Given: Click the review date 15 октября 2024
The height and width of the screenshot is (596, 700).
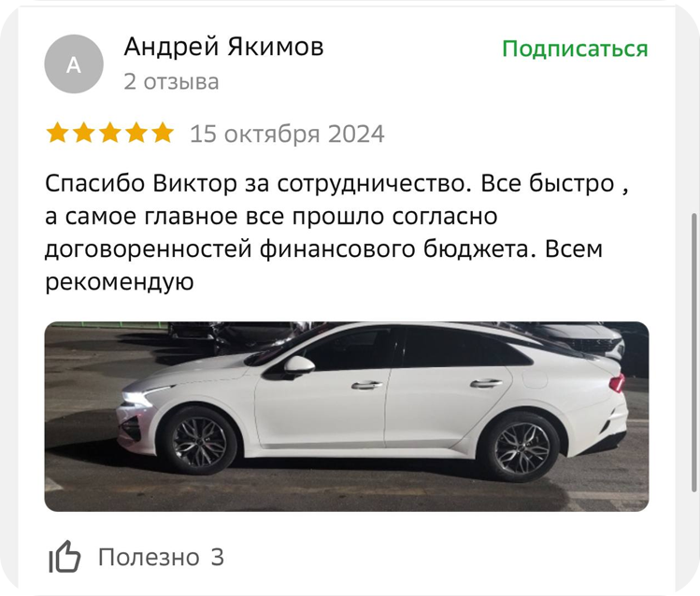Looking at the screenshot, I should pos(287,134).
